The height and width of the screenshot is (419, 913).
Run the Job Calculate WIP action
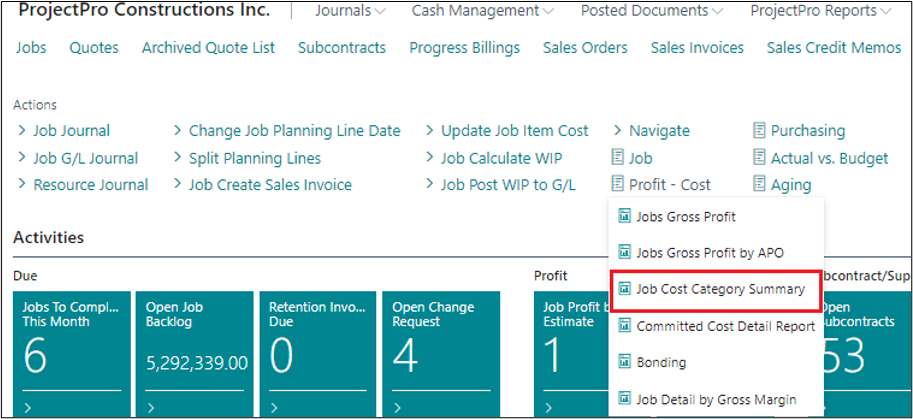tap(500, 158)
